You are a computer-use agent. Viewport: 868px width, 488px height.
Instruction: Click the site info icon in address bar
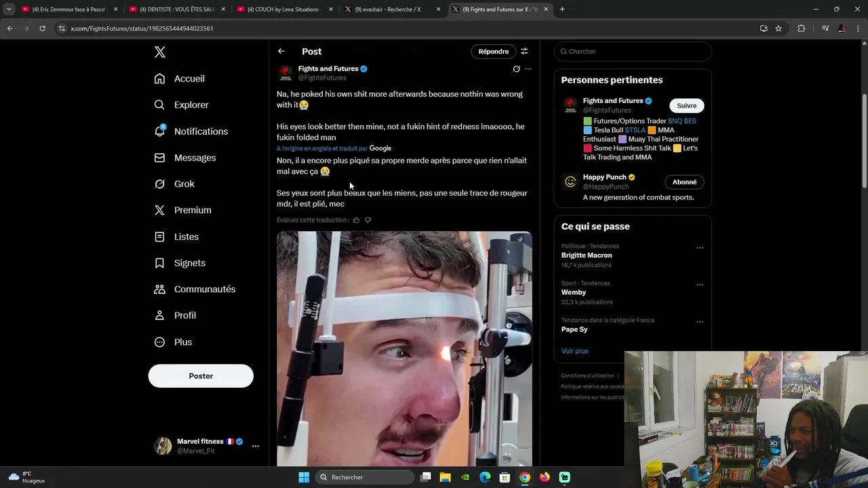point(62,28)
